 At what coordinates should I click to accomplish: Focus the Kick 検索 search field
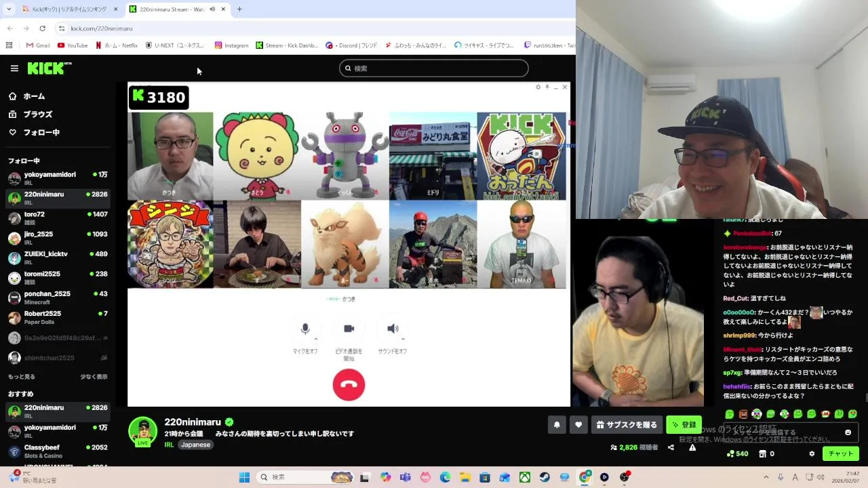click(x=433, y=68)
